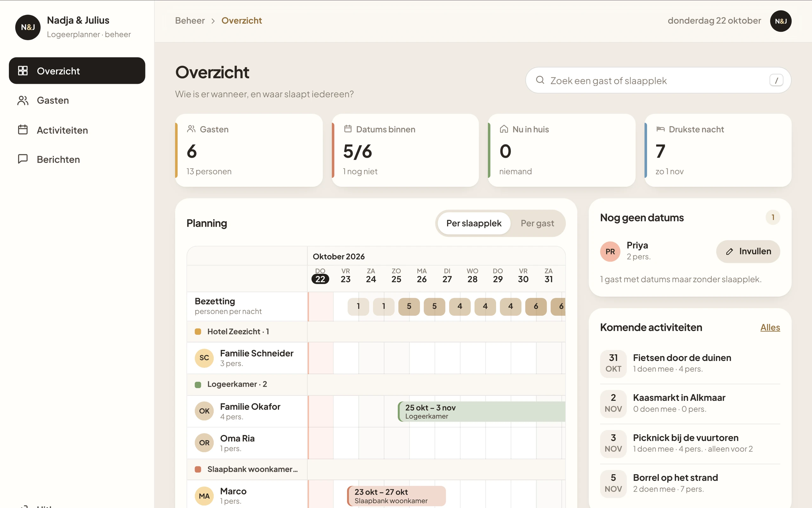Click the Logeerkamer green color swatch
Viewport: 812px width, 508px height.
[198, 384]
